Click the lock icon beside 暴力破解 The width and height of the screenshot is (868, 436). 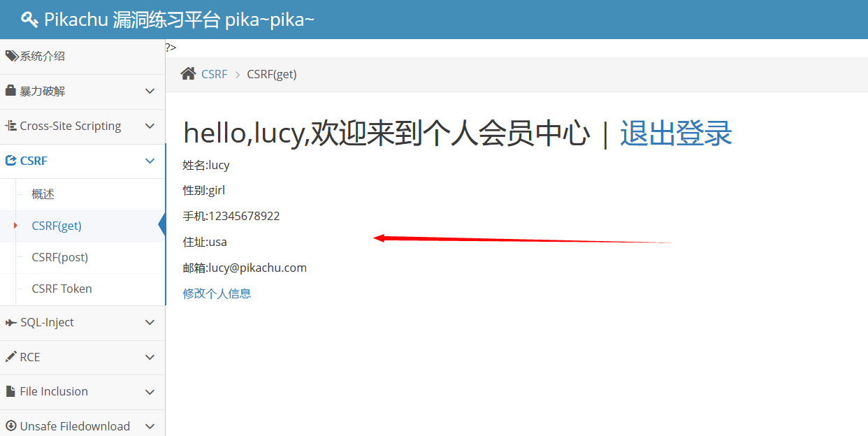coord(10,91)
